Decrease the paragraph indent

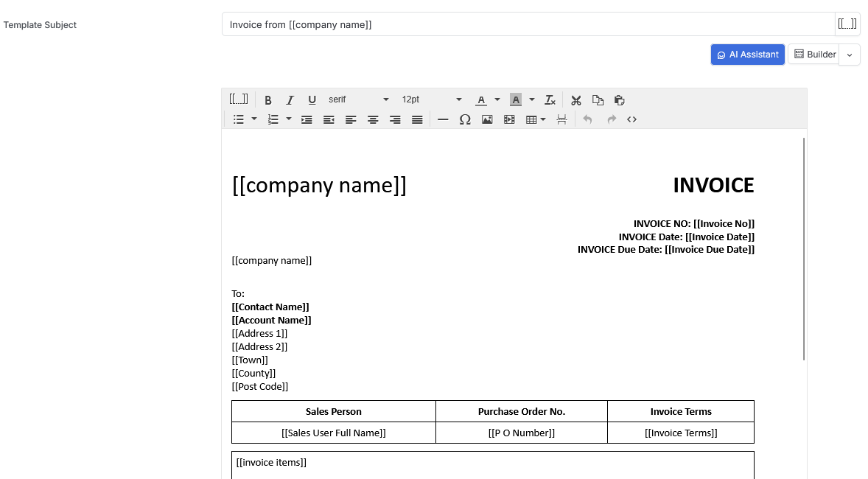[329, 119]
